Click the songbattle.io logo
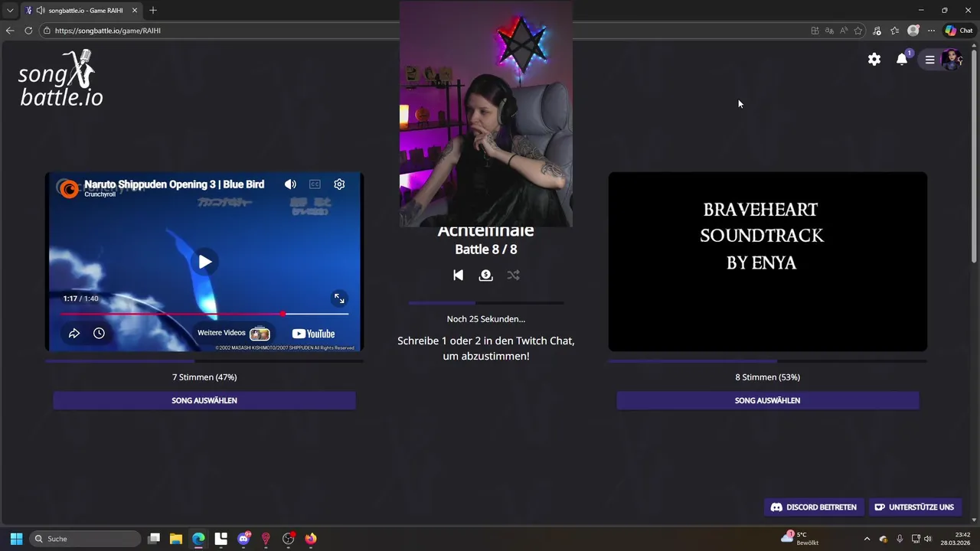Screen dimensions: 980x551 pos(60,78)
